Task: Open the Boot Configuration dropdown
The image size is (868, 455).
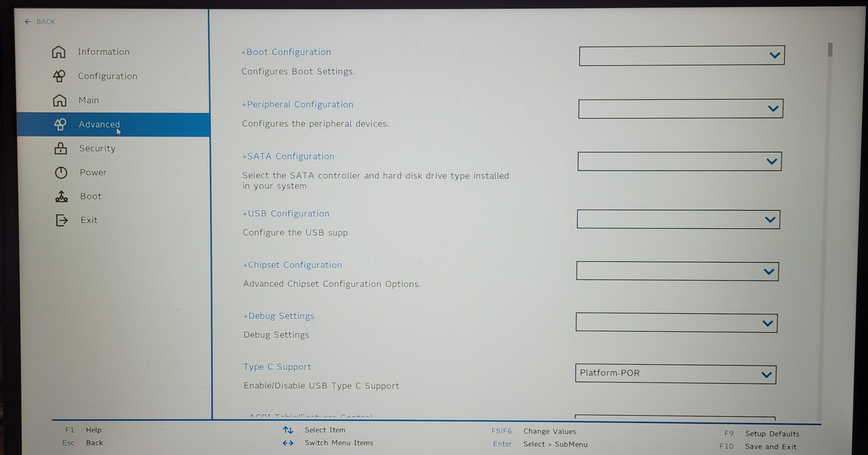Action: pyautogui.click(x=682, y=56)
